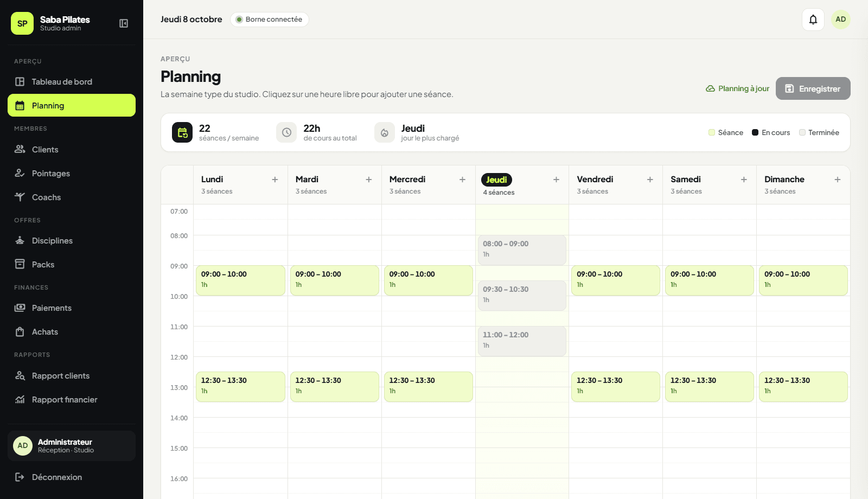
Task: Open Dimanche 09:00 – 10:00 session
Action: (803, 280)
